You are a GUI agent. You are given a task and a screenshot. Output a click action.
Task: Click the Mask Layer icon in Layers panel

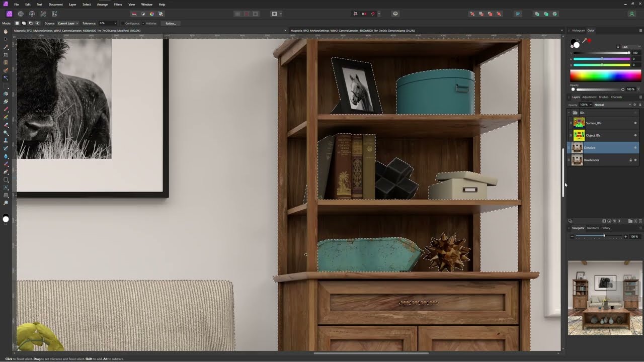click(604, 221)
